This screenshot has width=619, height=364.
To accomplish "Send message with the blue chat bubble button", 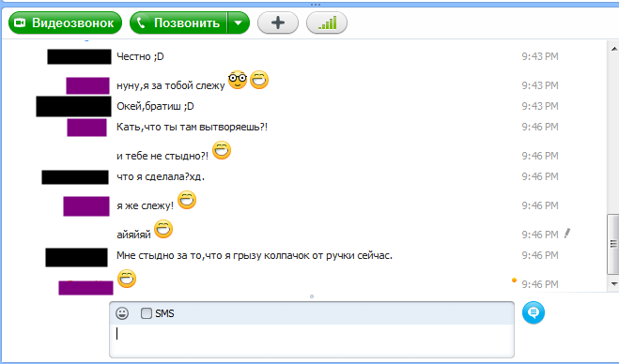I will pyautogui.click(x=534, y=312).
